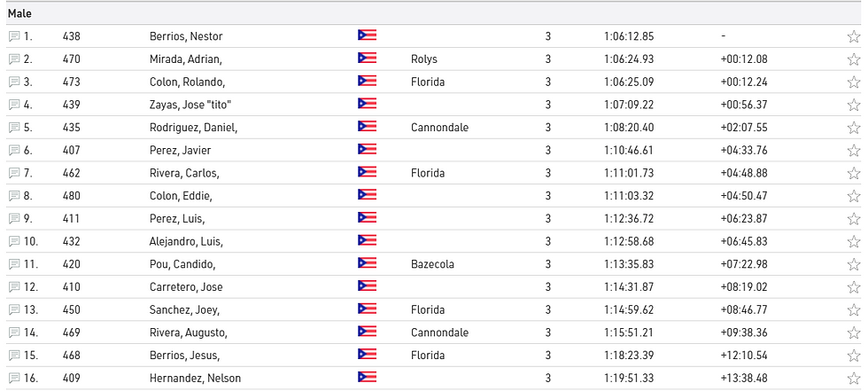The image size is (868, 391).
Task: Open comment icon for 1st place Berrios, Nestor
Action: pos(14,36)
